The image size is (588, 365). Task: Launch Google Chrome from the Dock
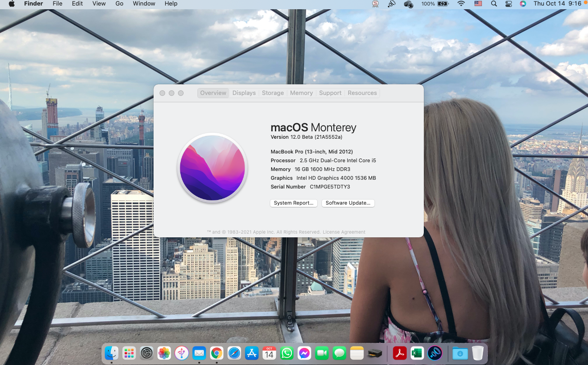[x=217, y=353]
